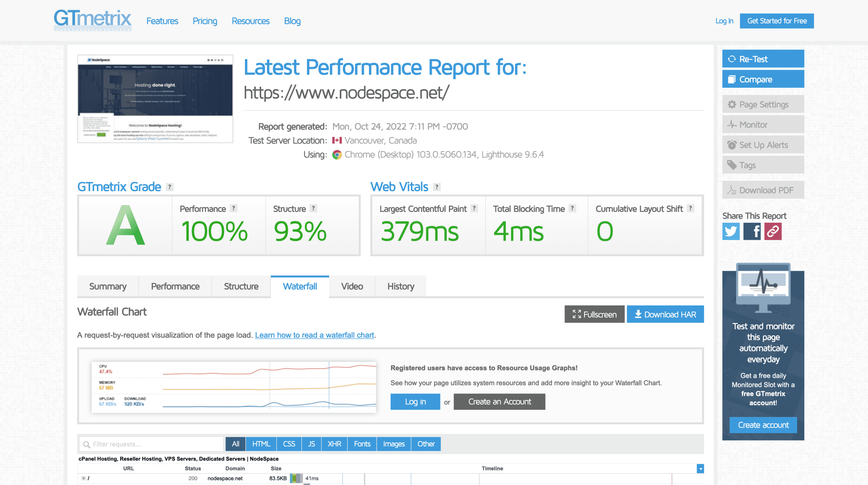This screenshot has height=485, width=868.
Task: Click the resource usage graph preview
Action: pos(234,387)
